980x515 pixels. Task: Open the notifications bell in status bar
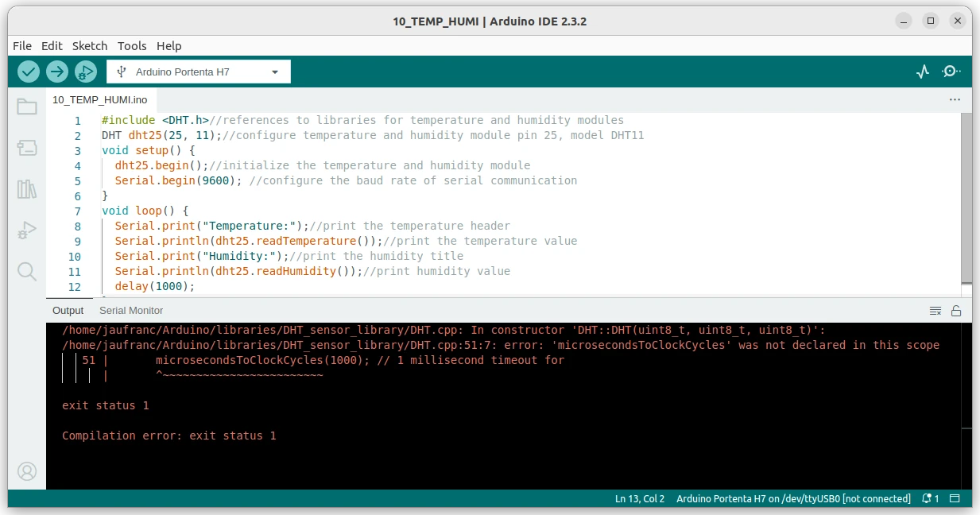coord(930,499)
